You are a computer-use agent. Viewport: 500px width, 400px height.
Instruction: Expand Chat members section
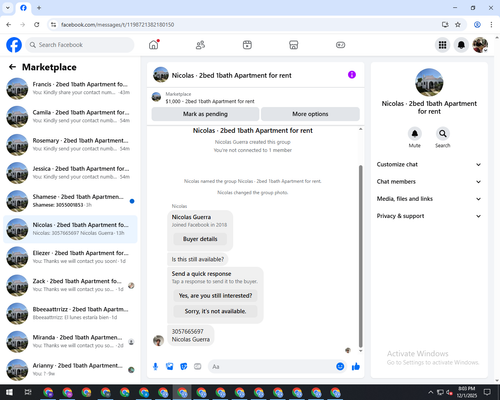coord(429,182)
